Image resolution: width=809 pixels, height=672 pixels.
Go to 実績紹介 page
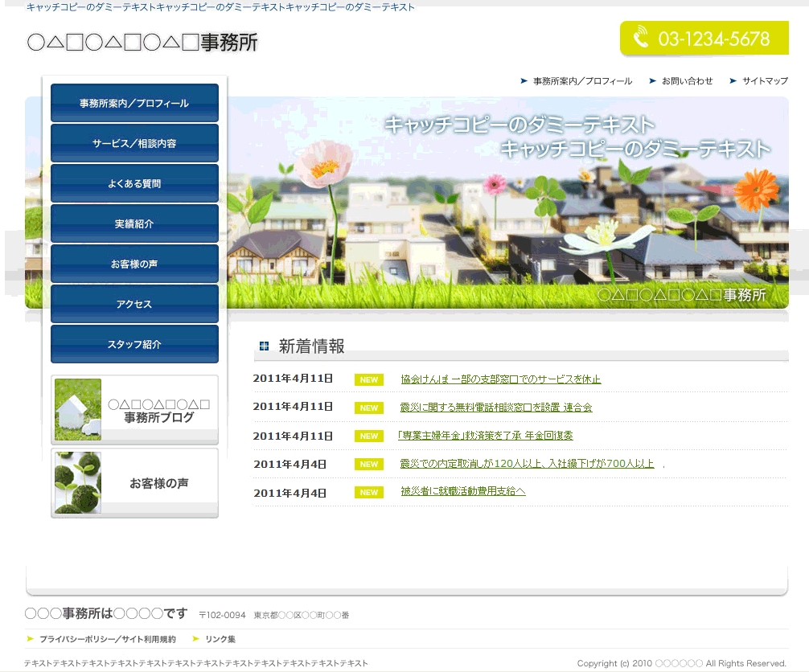pyautogui.click(x=134, y=223)
